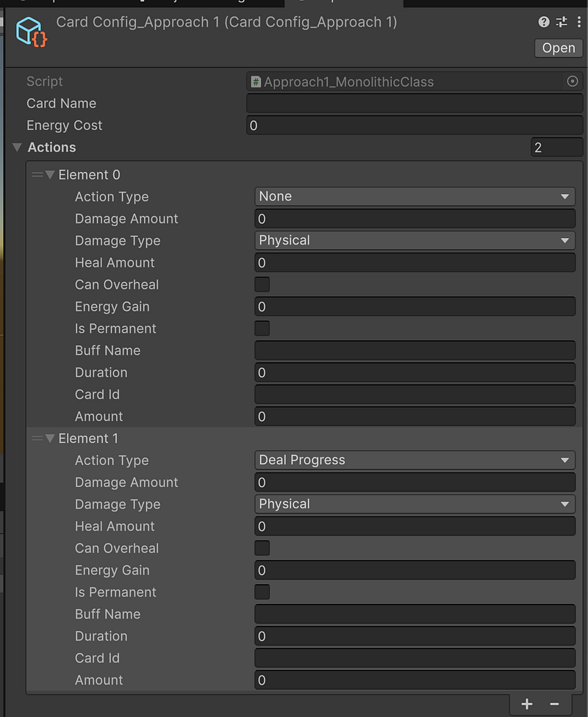This screenshot has width=588, height=717.
Task: Click the Card Name input field
Action: [x=415, y=104]
